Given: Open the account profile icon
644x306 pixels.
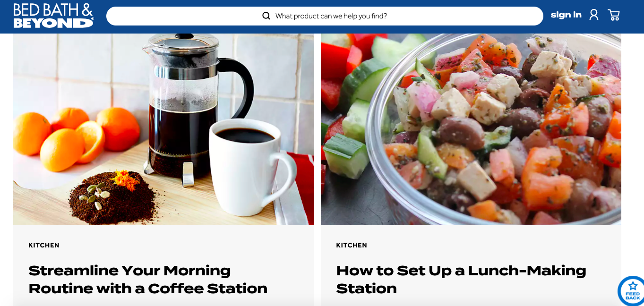Looking at the screenshot, I should [594, 15].
